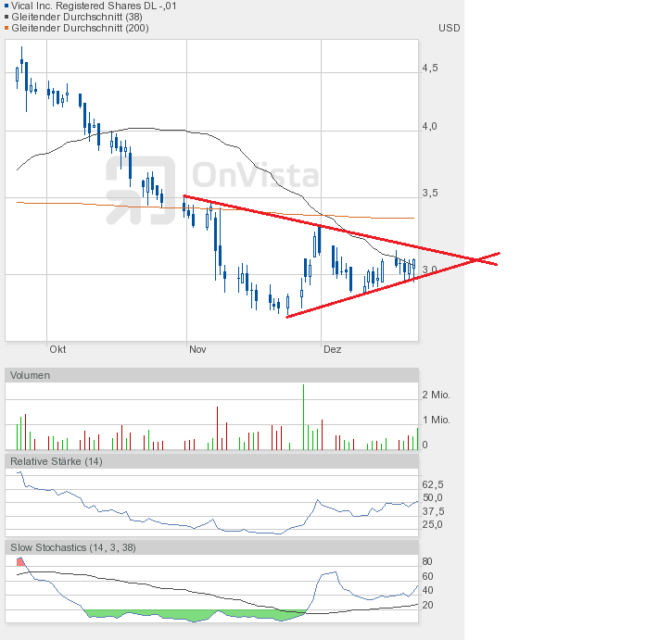Click the 3,5 price axis label
Image resolution: width=672 pixels, height=640 pixels.
(430, 194)
